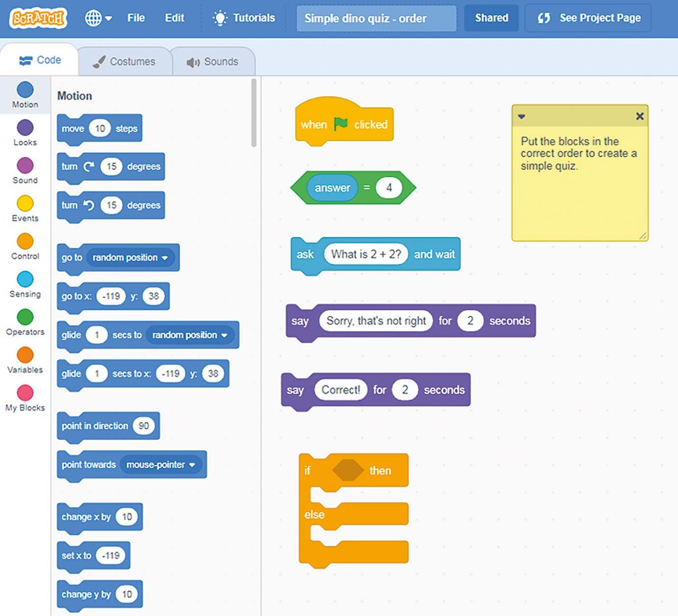Screen dimensions: 678x616
Task: Open the language globe menu
Action: (x=98, y=18)
